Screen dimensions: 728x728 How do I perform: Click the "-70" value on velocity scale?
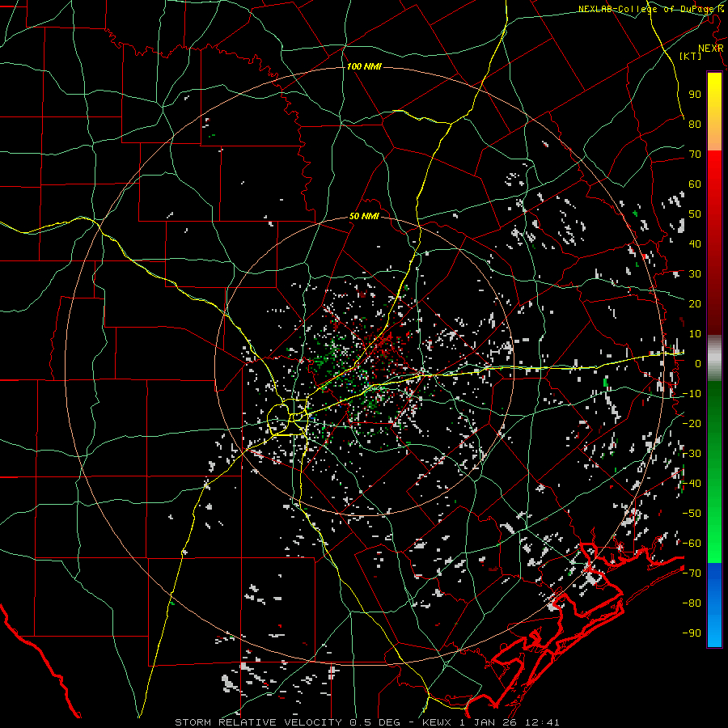(x=692, y=574)
